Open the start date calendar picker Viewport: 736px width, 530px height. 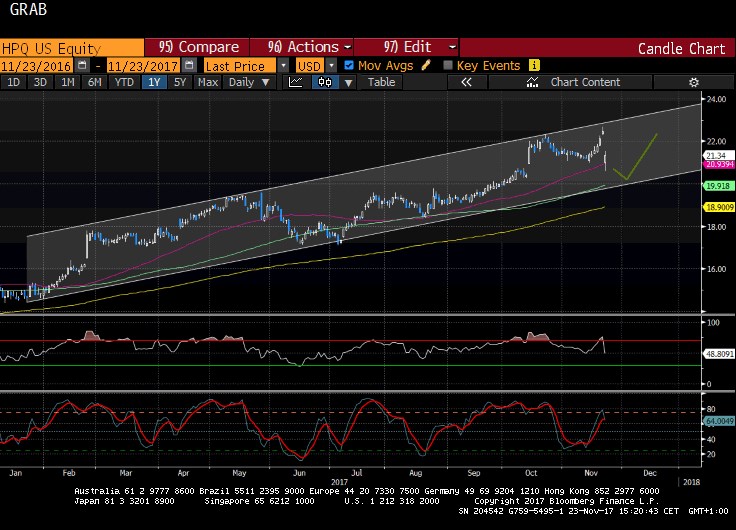click(82, 65)
